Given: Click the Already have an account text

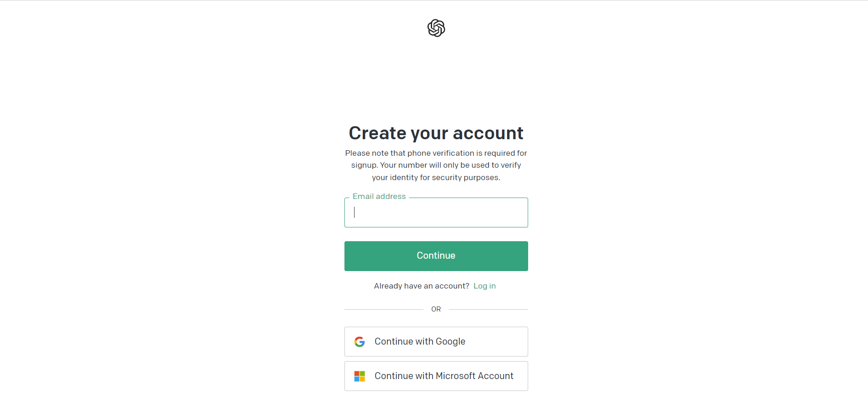Looking at the screenshot, I should (422, 286).
